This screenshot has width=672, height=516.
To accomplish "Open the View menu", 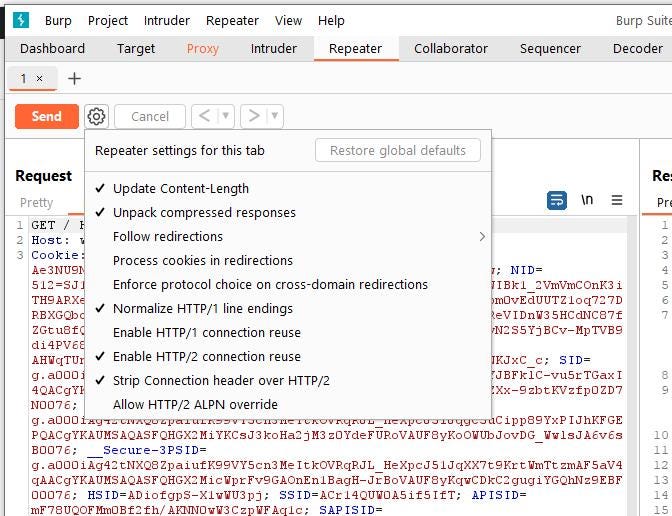I will click(288, 21).
